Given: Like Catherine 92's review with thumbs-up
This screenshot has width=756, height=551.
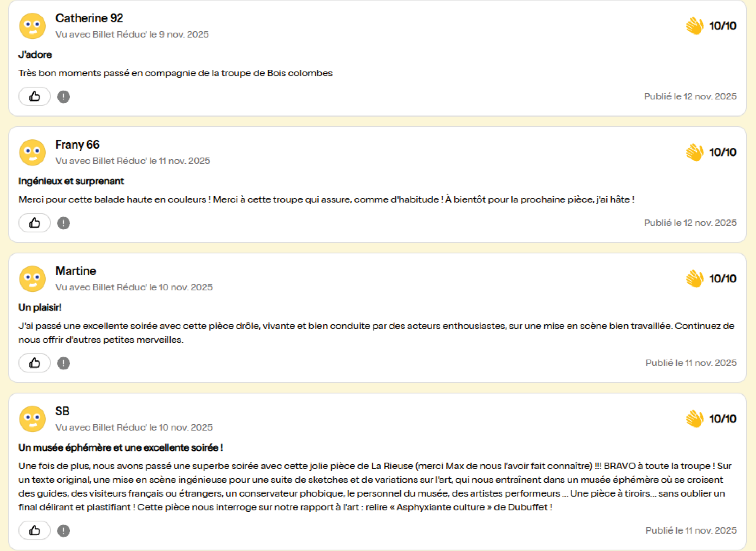Looking at the screenshot, I should pyautogui.click(x=34, y=97).
